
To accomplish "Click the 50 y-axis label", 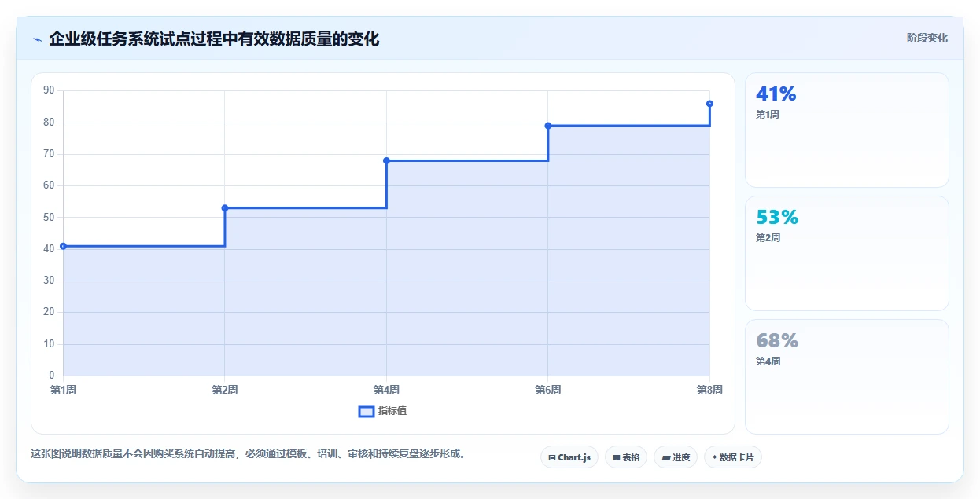I will coord(49,217).
